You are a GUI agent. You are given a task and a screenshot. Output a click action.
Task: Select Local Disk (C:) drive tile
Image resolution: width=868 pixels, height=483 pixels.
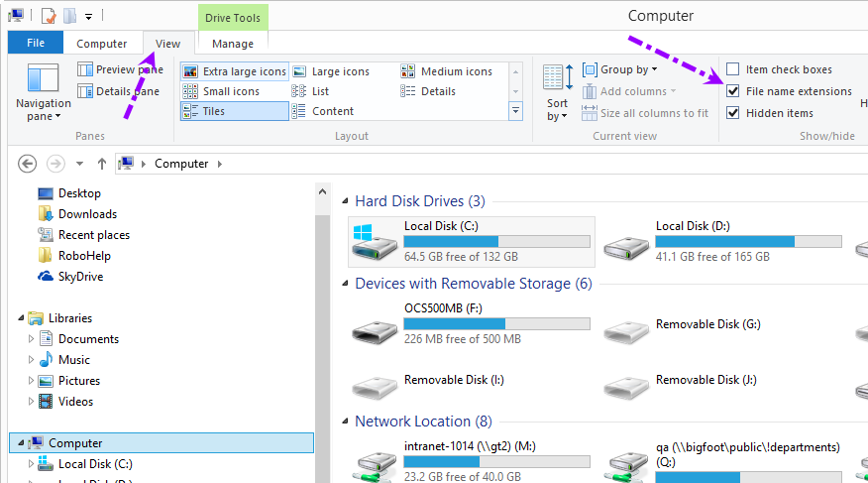471,242
